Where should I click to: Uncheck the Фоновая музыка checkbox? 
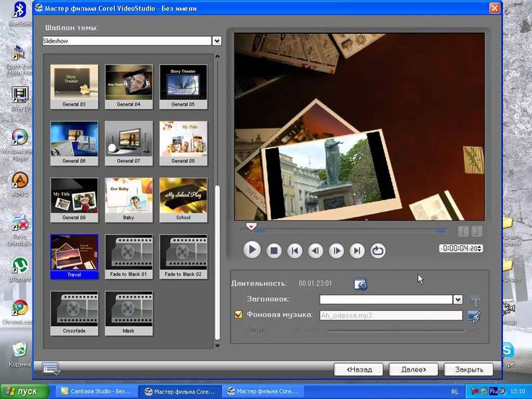(x=238, y=315)
